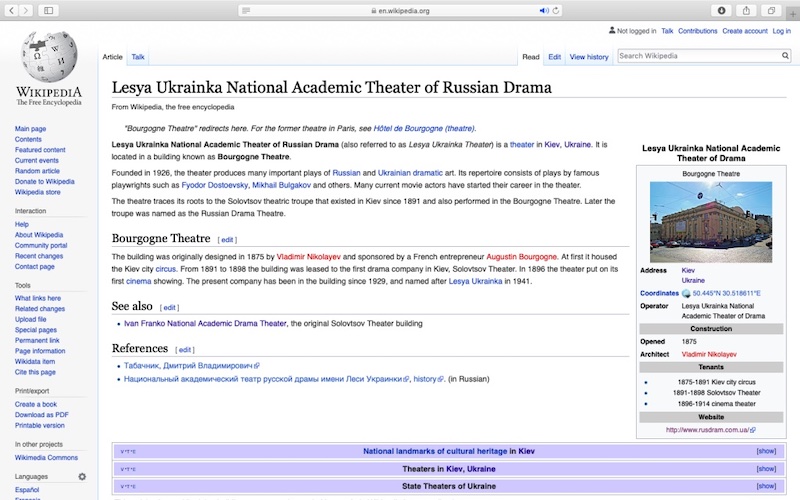Click Download as PDF link
The width and height of the screenshot is (800, 500).
[41, 415]
